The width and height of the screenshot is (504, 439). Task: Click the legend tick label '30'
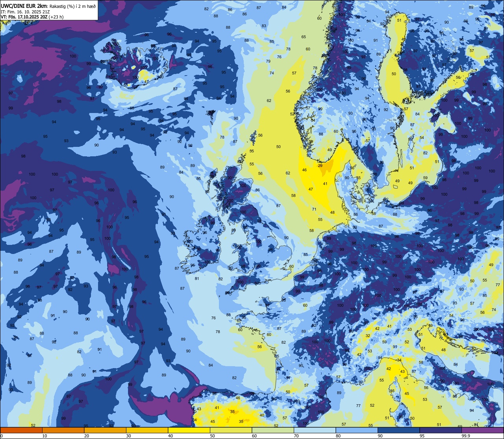coord(128,436)
